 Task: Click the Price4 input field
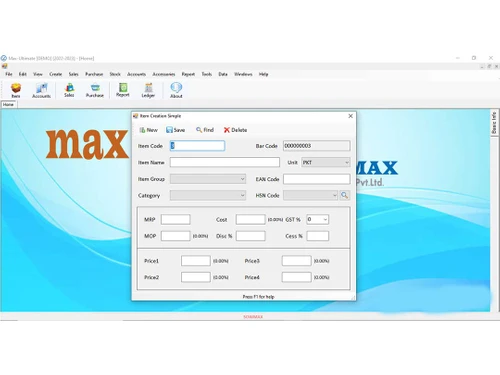point(296,277)
